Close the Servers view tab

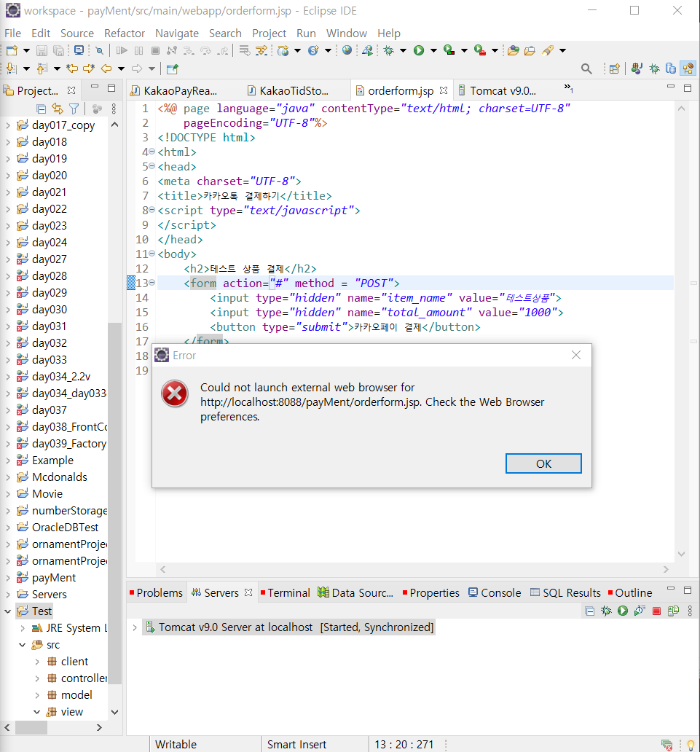(x=248, y=592)
